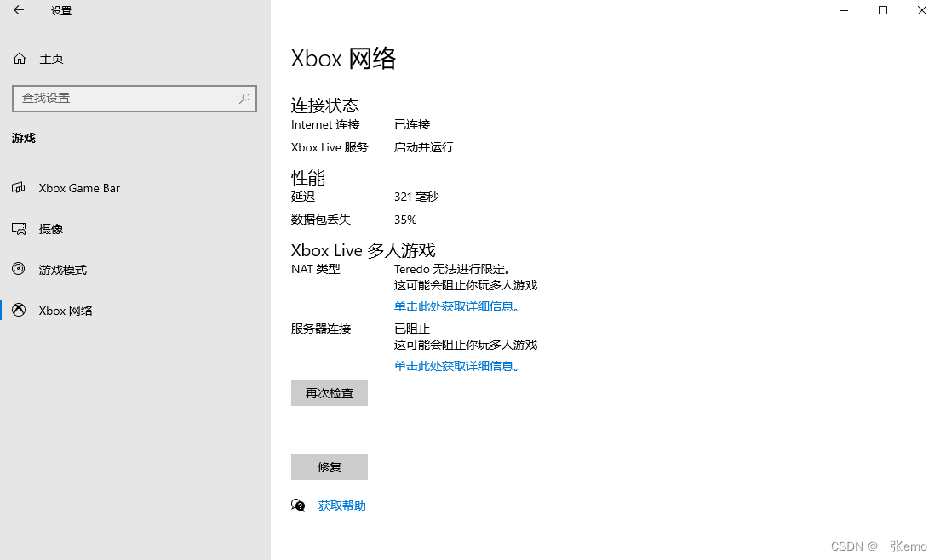
Task: Click the 获取帮助 chat bubble icon
Action: [x=298, y=506]
